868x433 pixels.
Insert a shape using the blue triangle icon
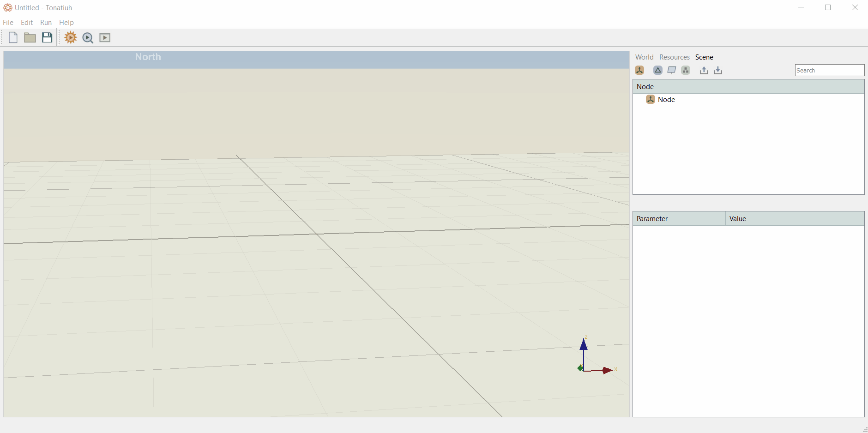point(658,70)
